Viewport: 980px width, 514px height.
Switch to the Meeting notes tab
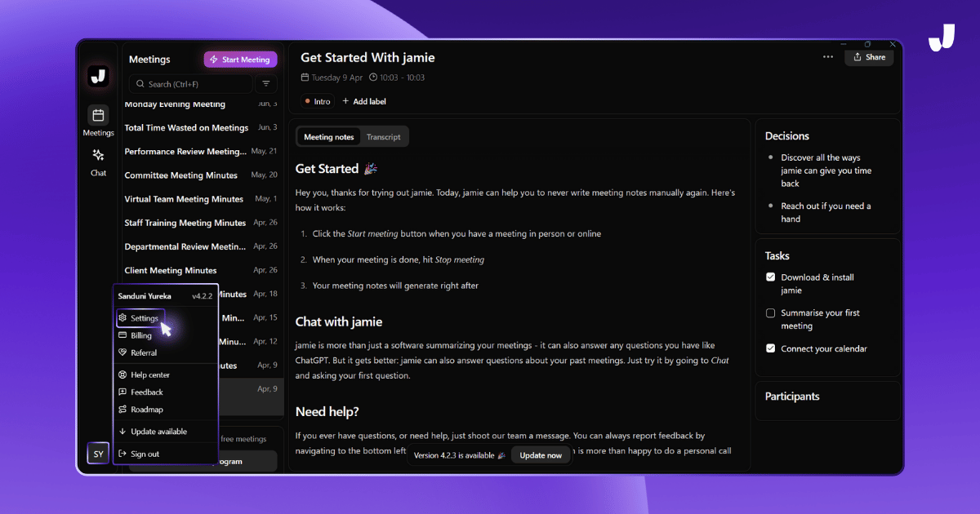pyautogui.click(x=328, y=137)
